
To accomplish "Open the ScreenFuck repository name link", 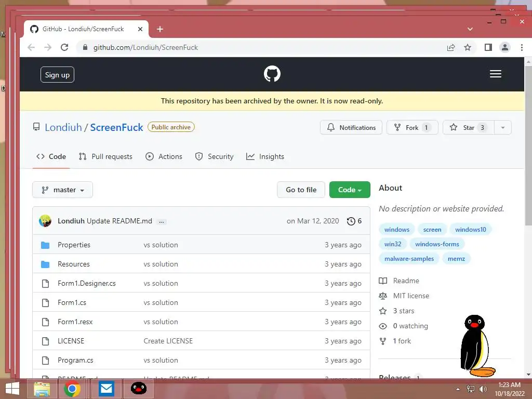I will [116, 128].
